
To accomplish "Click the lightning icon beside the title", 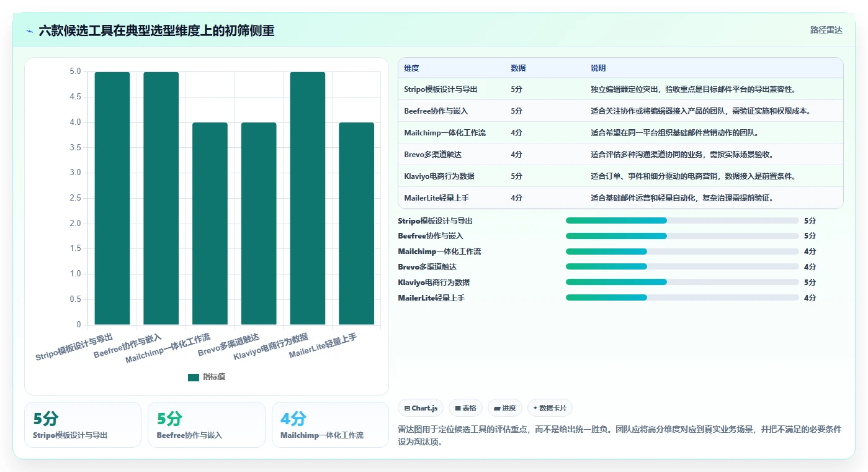I will [x=30, y=30].
